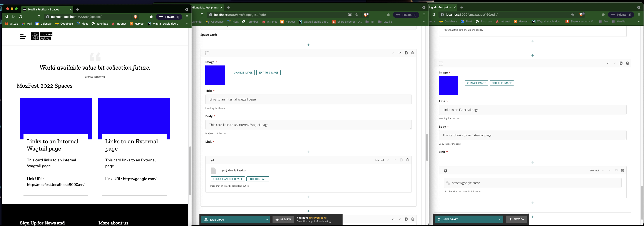The width and height of the screenshot is (644, 226).
Task: Click blue image thumbnail in Internal Wagtail card
Action: [215, 75]
